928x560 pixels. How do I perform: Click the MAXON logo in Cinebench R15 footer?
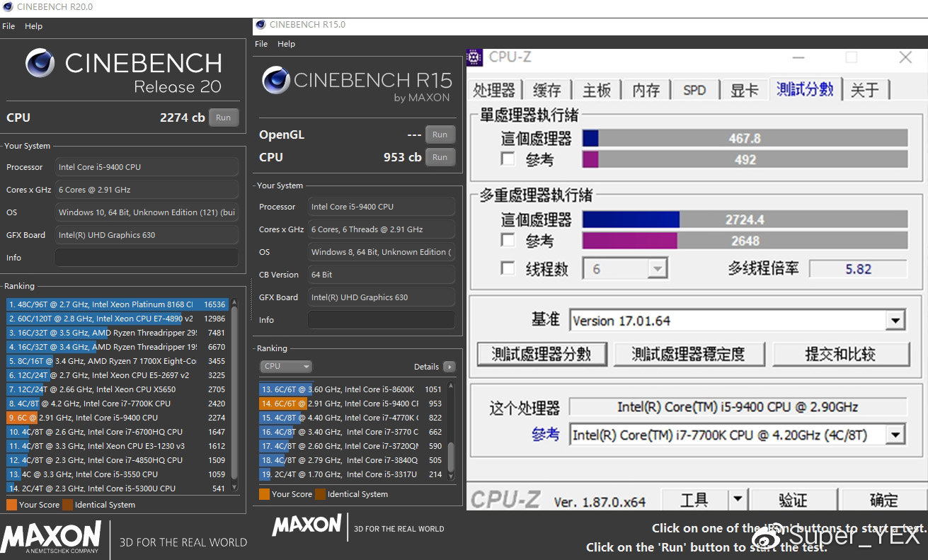pos(306,527)
